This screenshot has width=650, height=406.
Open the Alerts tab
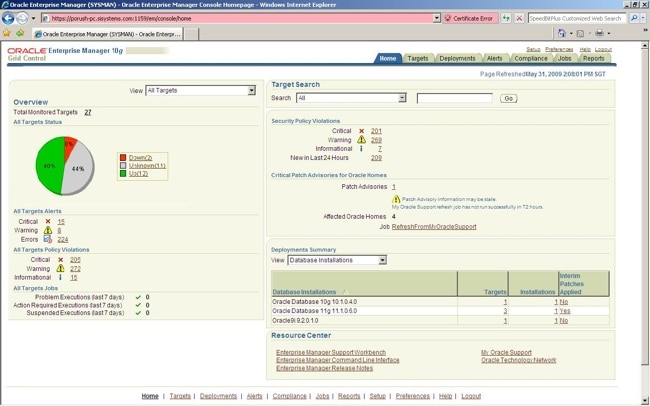coord(494,58)
